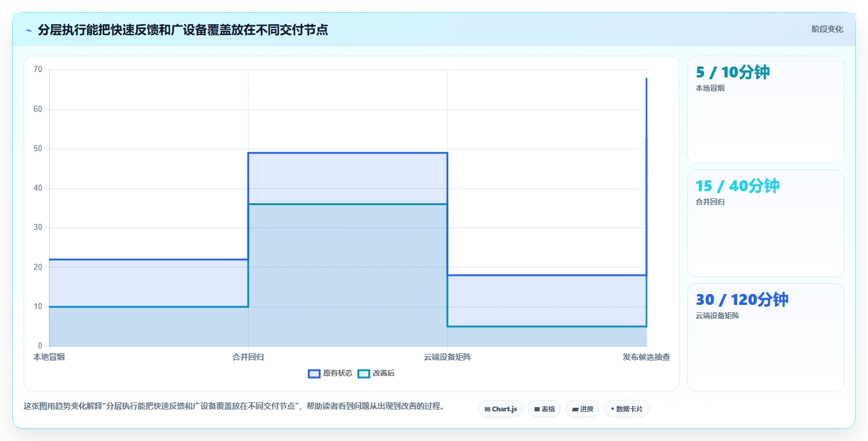Select the 表格 tag
This screenshot has height=441, width=868.
tap(544, 409)
